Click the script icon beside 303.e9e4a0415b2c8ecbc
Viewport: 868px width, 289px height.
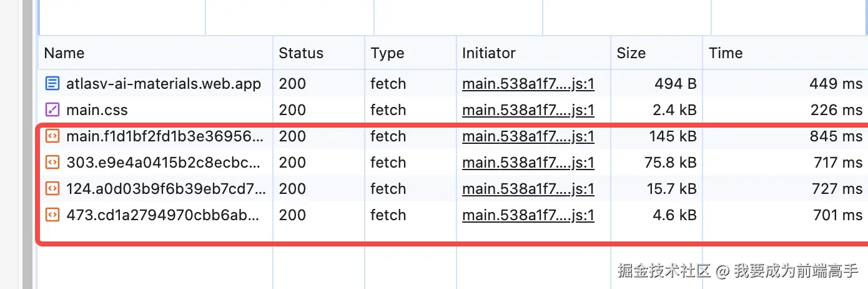point(53,163)
